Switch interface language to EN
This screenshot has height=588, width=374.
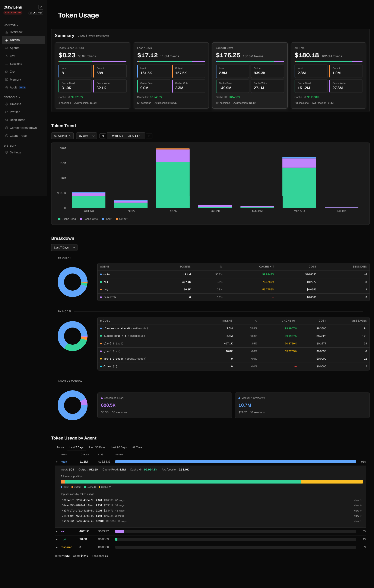pos(34,13)
